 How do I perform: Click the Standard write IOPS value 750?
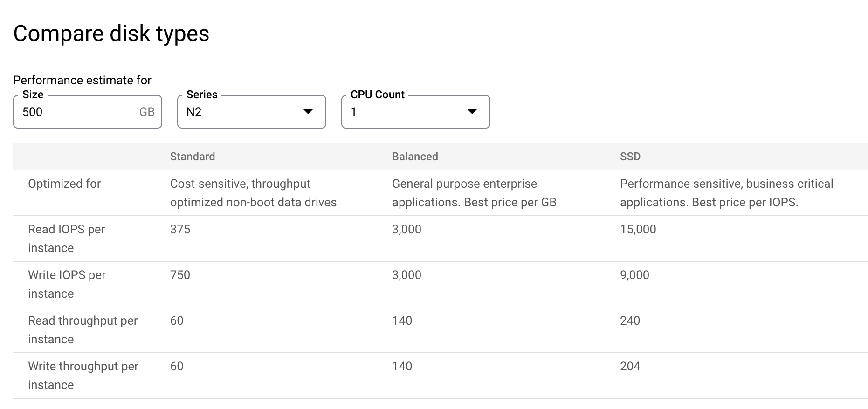(x=180, y=275)
